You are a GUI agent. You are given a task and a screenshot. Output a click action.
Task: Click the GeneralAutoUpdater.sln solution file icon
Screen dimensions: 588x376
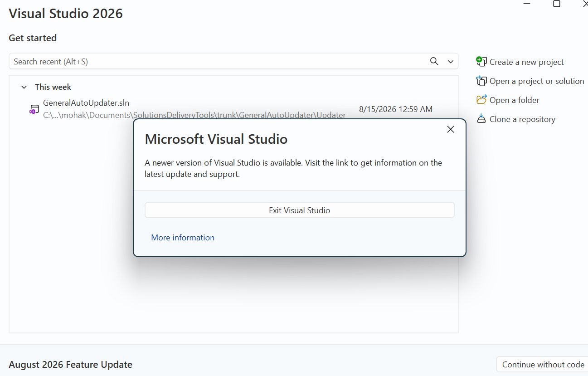[x=34, y=109]
